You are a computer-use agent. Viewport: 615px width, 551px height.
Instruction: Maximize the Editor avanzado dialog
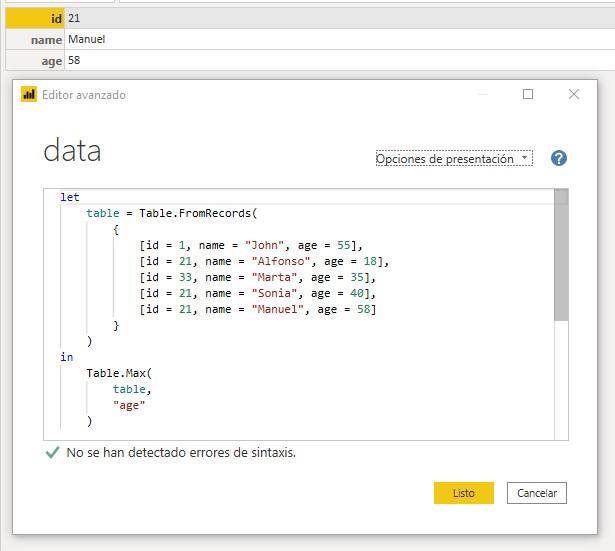(x=528, y=94)
